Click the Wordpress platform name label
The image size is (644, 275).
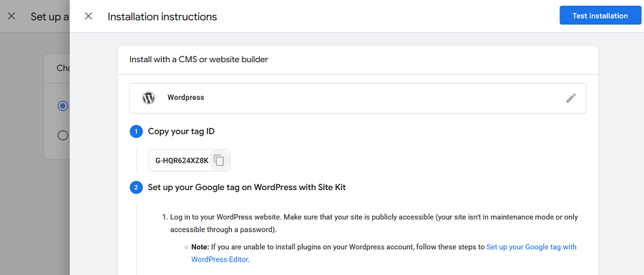pos(185,98)
